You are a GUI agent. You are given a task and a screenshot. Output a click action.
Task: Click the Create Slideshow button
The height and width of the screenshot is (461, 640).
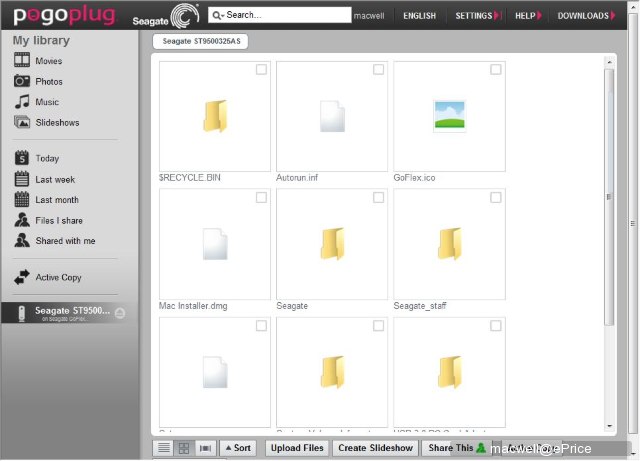pyautogui.click(x=376, y=448)
